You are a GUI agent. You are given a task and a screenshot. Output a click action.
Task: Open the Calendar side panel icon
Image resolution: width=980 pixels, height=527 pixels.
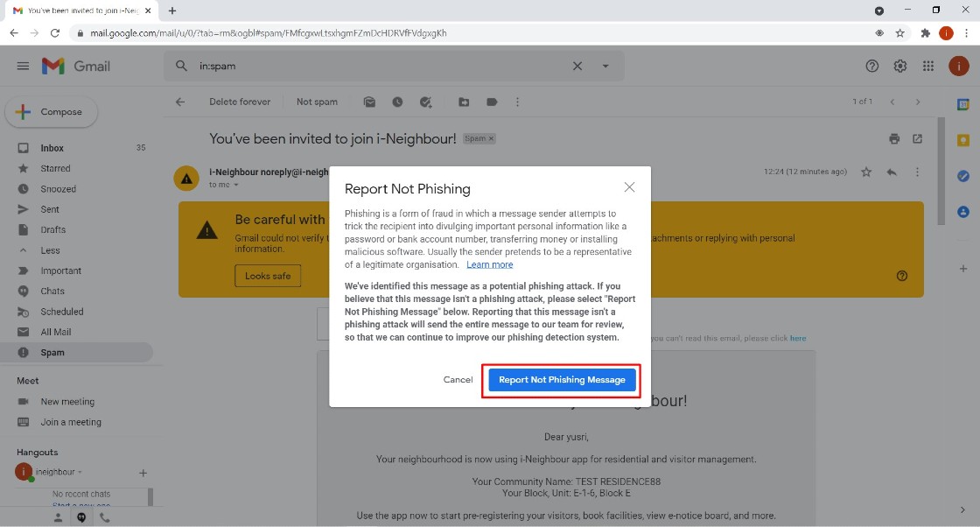[963, 104]
